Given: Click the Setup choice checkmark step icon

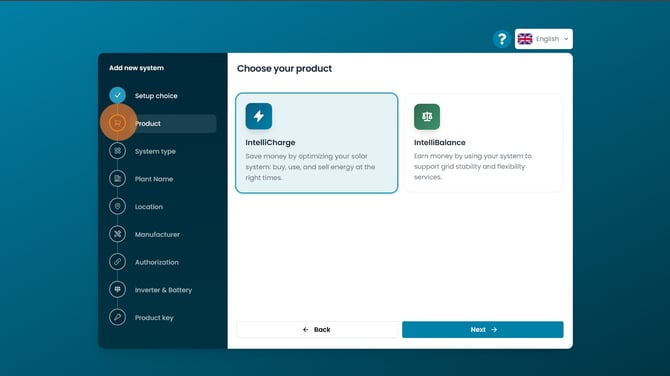Looking at the screenshot, I should click(117, 95).
